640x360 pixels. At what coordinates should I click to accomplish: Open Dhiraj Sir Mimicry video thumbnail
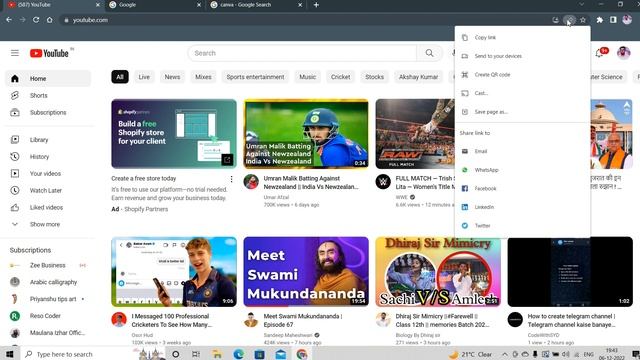(x=438, y=271)
